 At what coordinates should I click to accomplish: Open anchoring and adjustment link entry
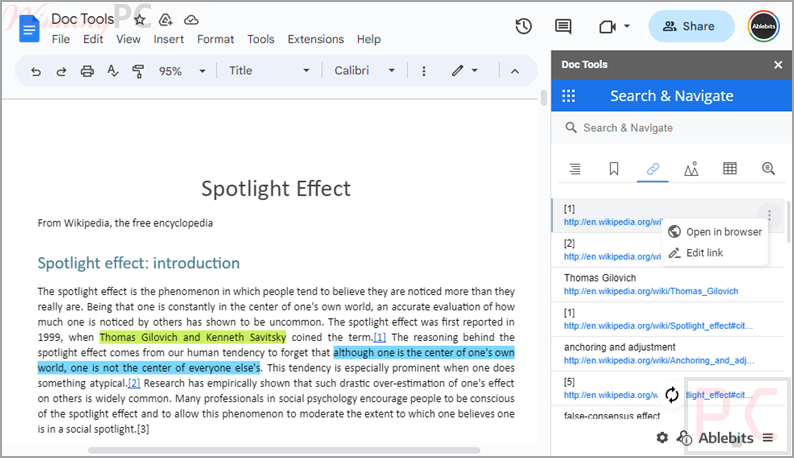[x=668, y=354]
